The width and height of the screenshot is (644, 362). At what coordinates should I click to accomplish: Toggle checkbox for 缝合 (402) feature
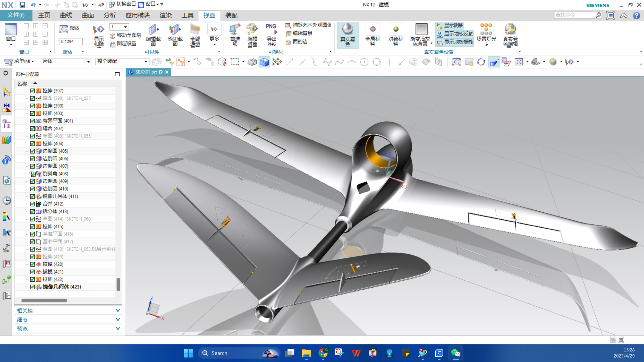[32, 128]
